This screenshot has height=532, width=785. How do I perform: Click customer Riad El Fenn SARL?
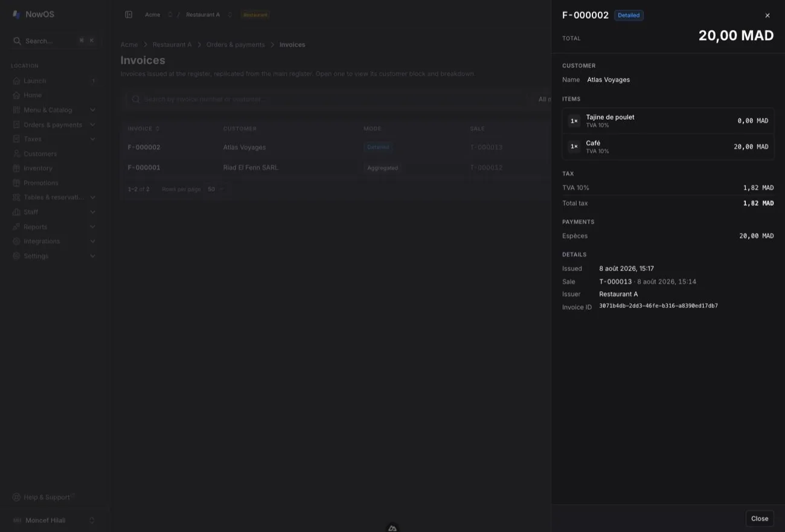(251, 168)
